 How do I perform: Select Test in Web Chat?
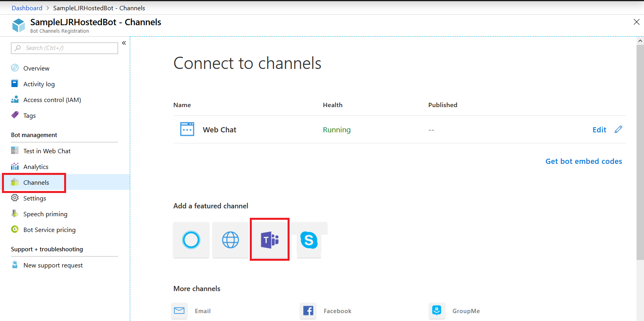click(x=47, y=151)
